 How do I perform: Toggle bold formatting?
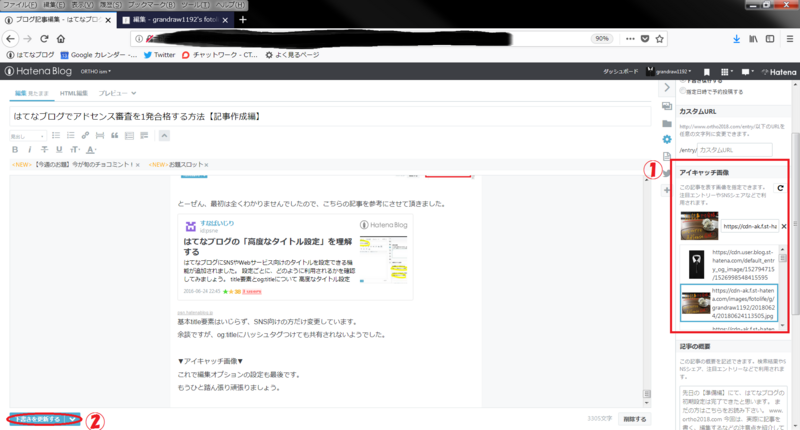[15, 149]
